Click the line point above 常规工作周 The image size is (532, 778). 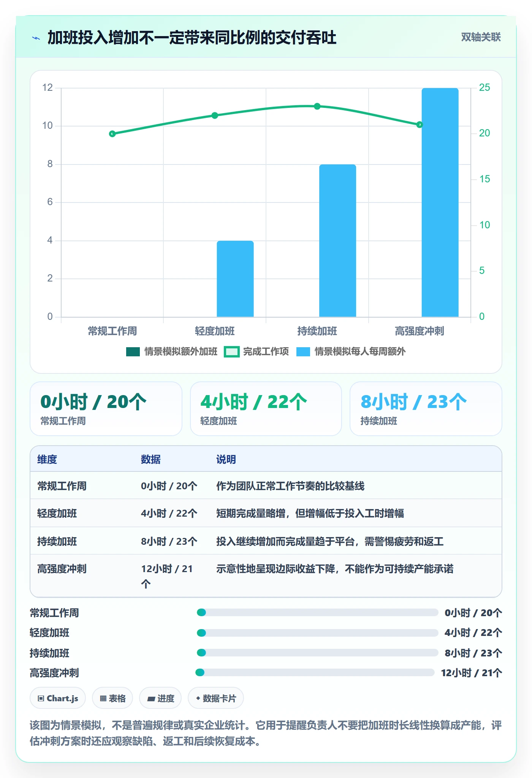click(x=112, y=134)
